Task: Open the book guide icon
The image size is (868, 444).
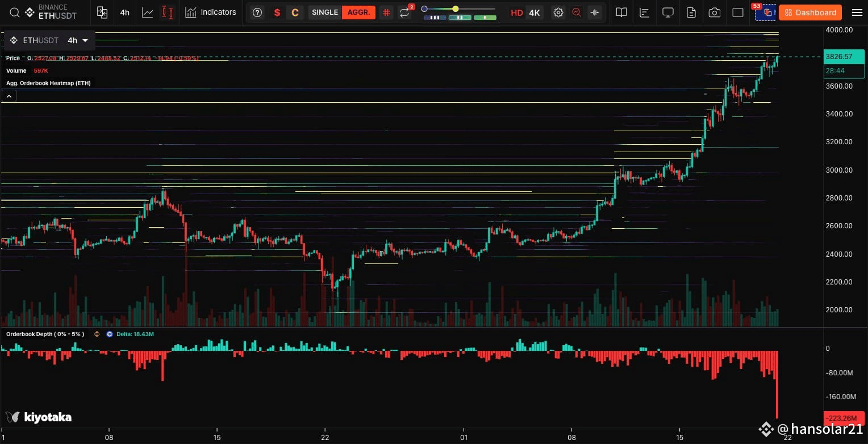Action: 621,12
